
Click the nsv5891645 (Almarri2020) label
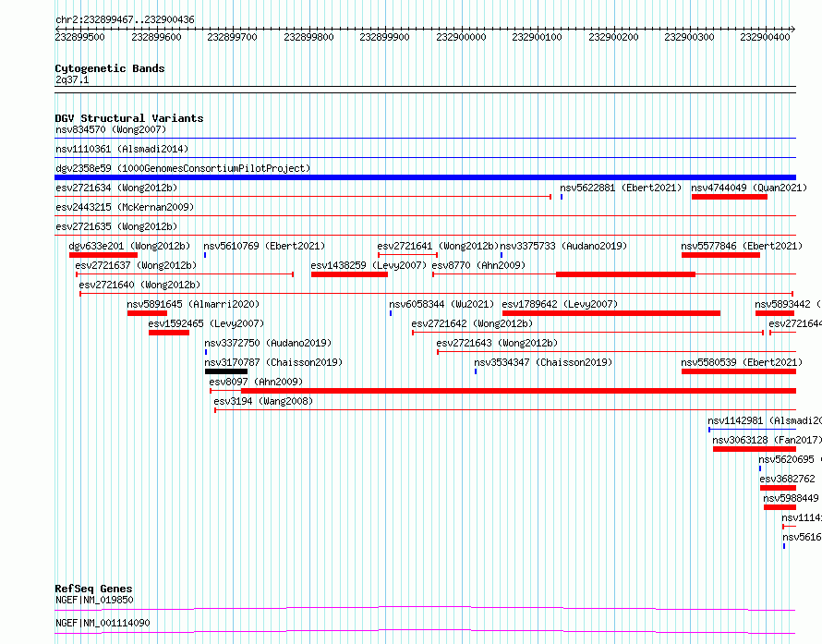(x=193, y=304)
